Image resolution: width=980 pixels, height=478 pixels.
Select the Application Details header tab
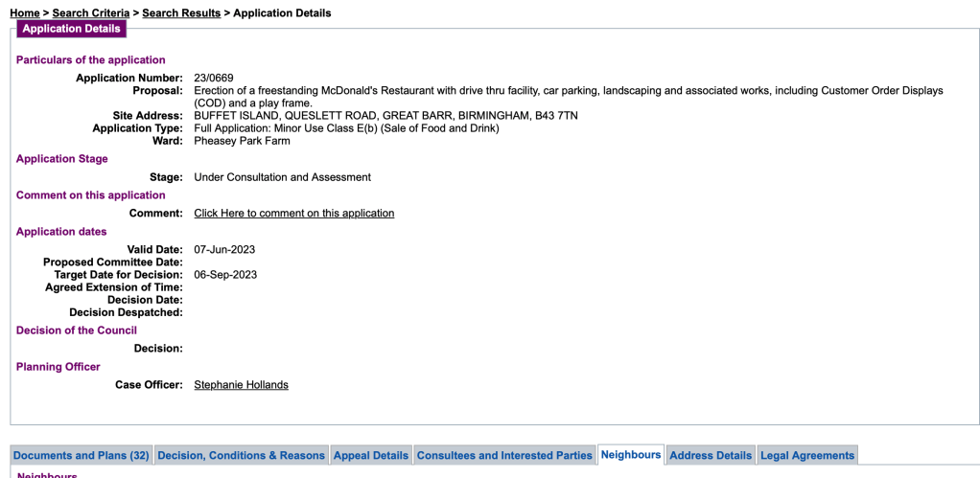[x=72, y=29]
